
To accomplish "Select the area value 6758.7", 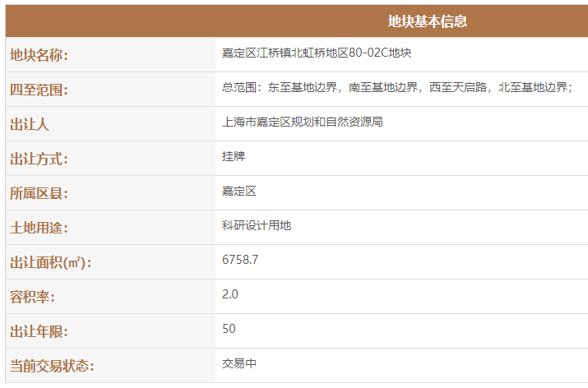I will pos(240,260).
